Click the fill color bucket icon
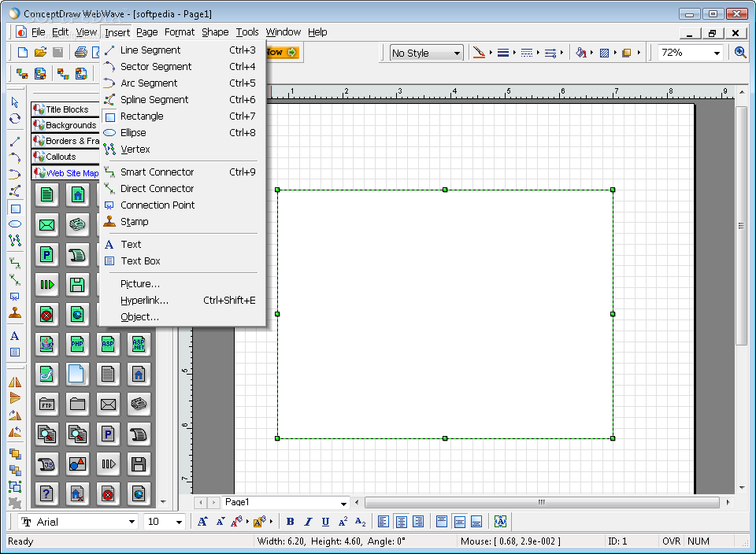 click(x=581, y=53)
